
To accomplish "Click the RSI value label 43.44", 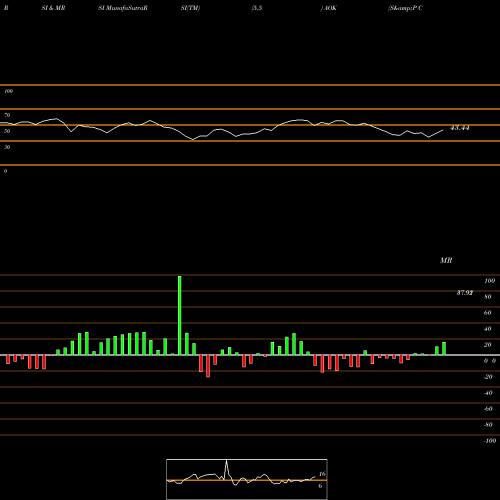I will 460,128.
